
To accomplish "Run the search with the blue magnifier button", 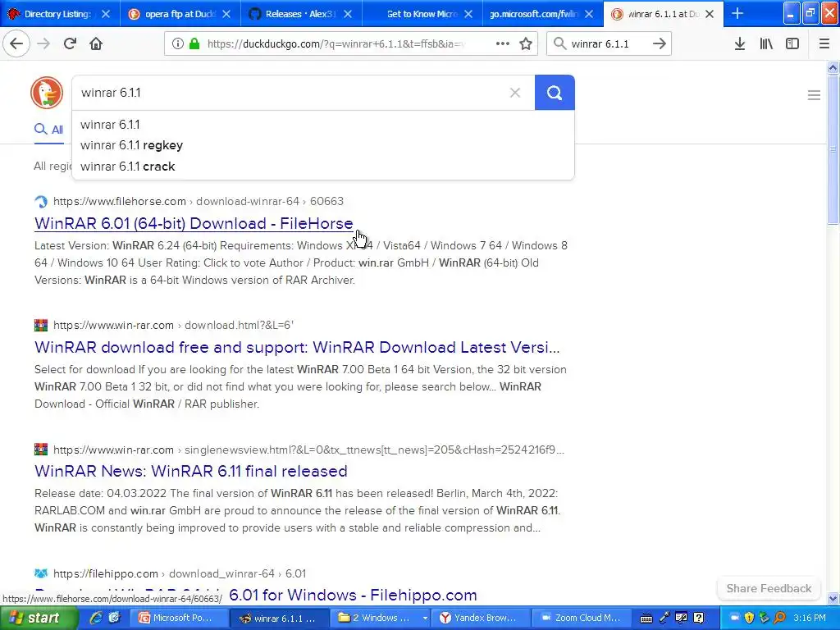I will pos(555,93).
